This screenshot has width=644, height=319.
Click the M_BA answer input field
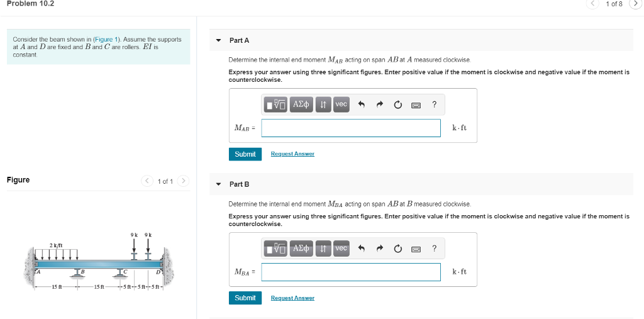click(351, 272)
